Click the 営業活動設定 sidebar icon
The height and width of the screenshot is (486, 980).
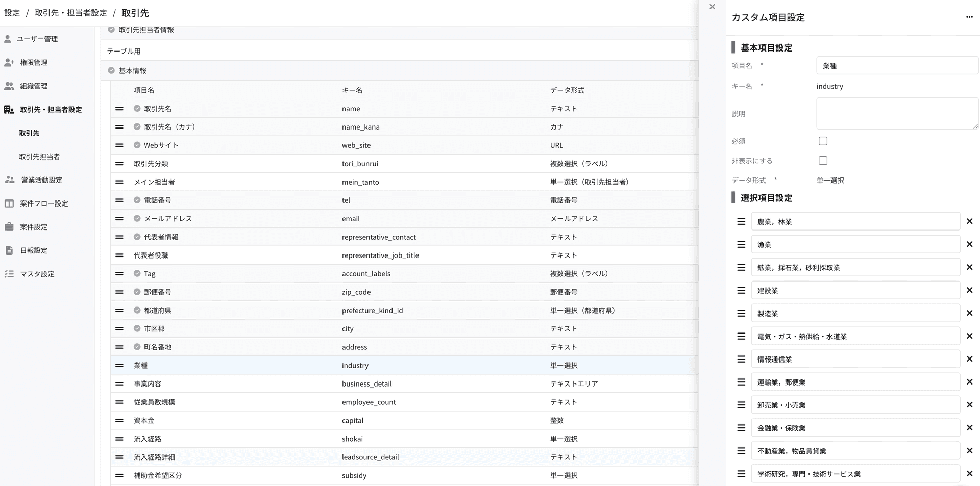[41, 180]
